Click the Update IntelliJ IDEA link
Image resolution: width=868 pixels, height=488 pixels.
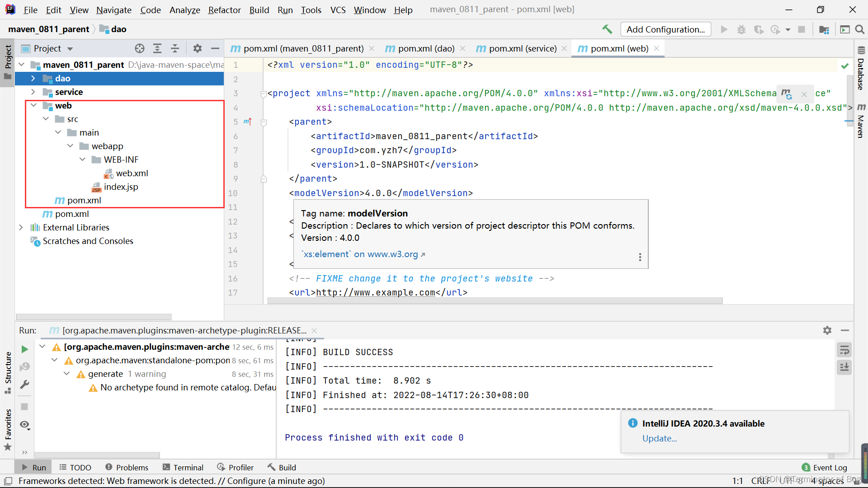click(x=659, y=439)
